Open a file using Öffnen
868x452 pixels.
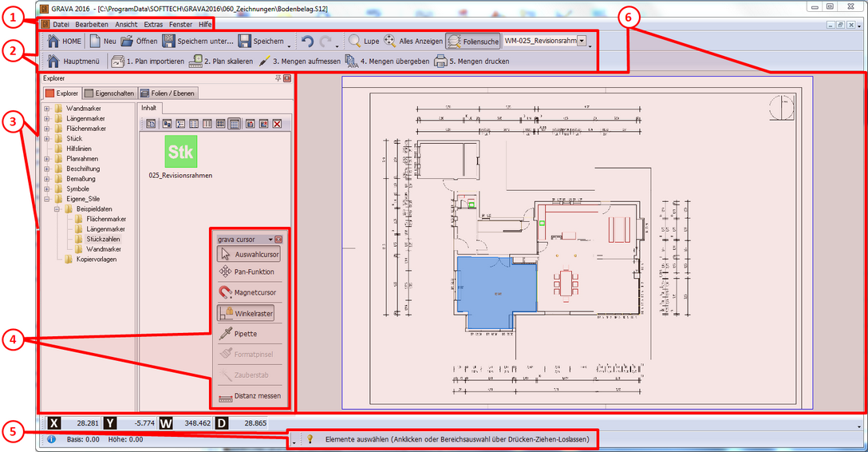coord(140,41)
